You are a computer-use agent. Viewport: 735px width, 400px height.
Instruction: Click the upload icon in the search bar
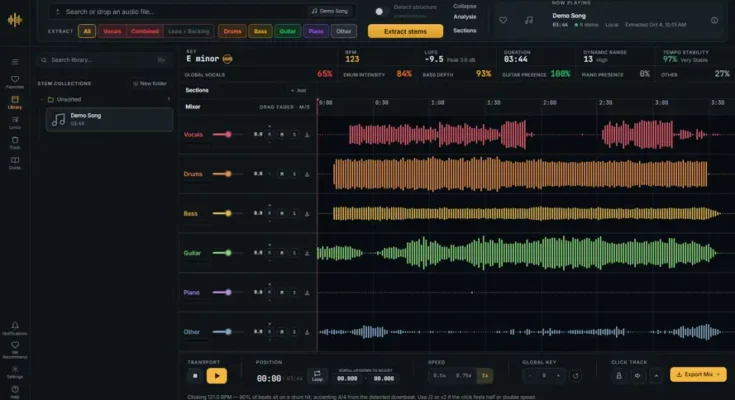pyautogui.click(x=57, y=12)
